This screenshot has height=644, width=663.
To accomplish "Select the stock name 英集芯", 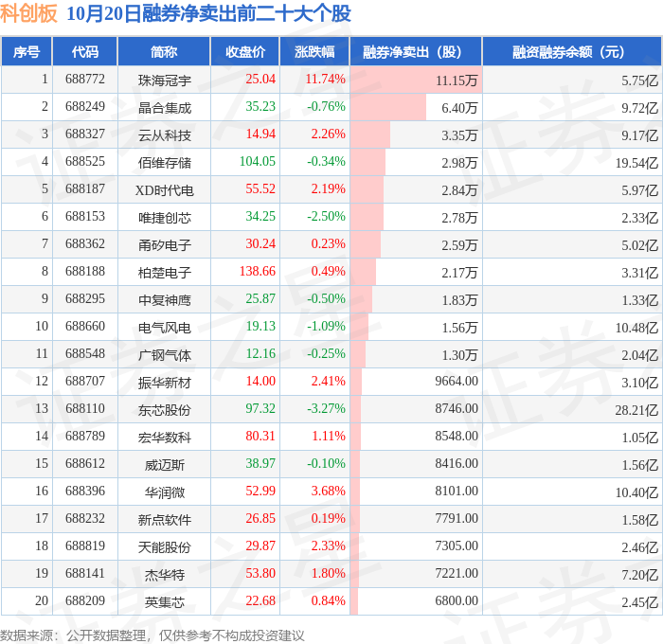I will (x=165, y=602).
